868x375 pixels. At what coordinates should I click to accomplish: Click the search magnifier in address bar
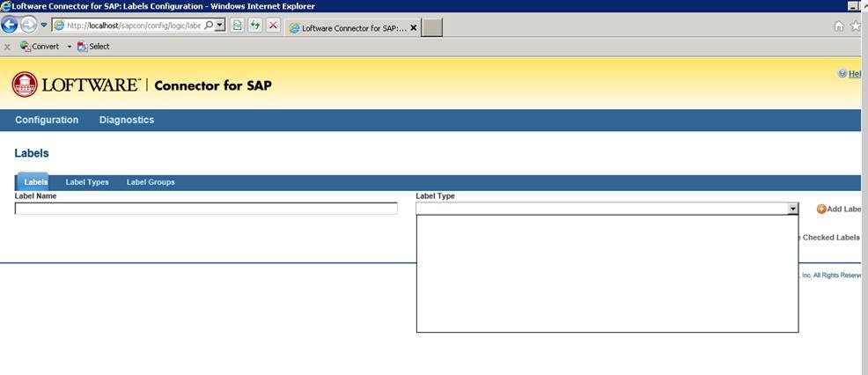coord(209,26)
